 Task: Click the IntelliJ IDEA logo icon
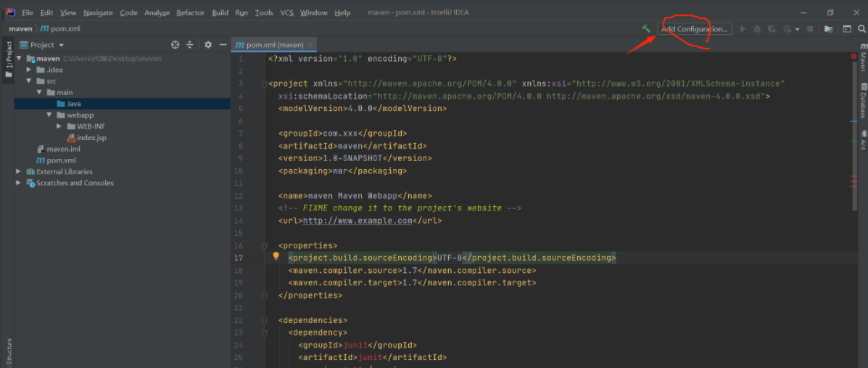(x=10, y=12)
